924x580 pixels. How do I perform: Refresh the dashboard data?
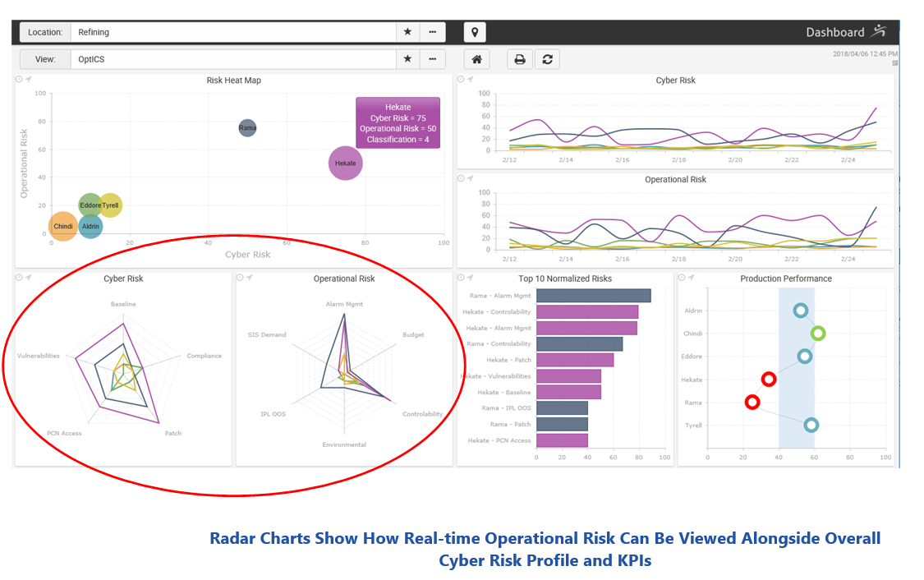pos(548,59)
